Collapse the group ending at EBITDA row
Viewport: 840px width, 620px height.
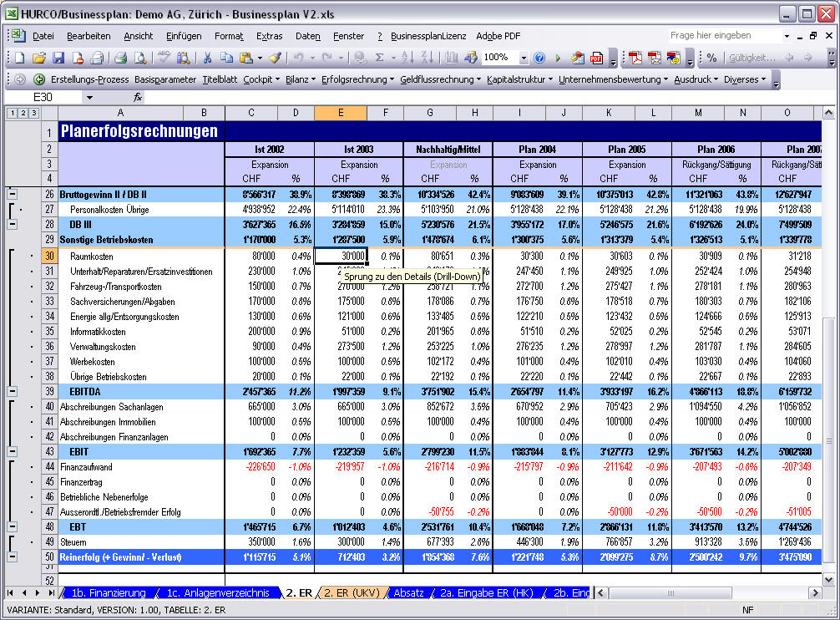(12, 391)
